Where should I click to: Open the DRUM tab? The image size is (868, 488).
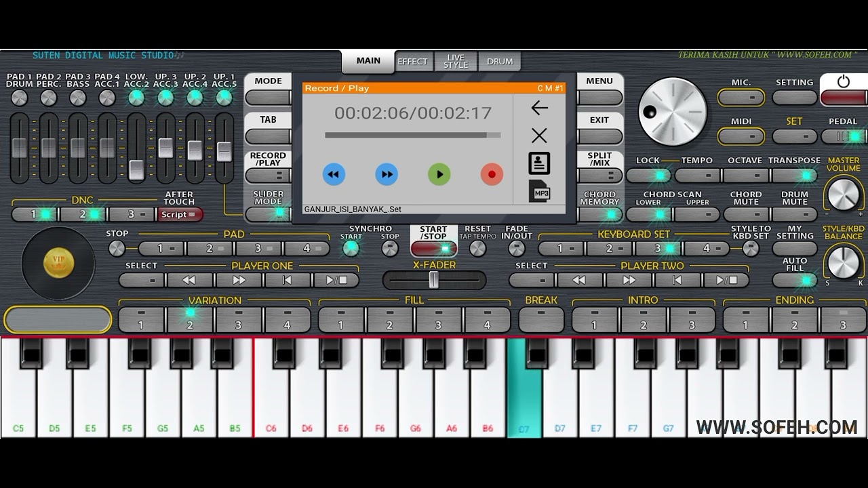(500, 62)
